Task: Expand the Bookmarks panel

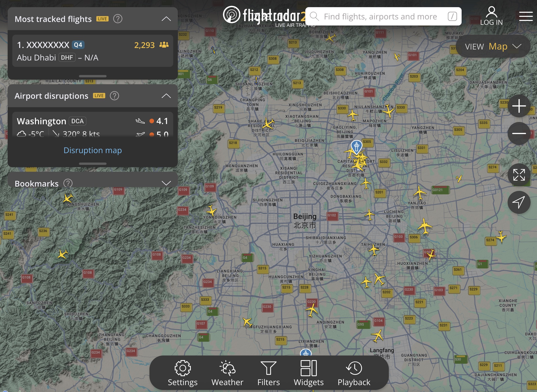Action: click(x=166, y=183)
